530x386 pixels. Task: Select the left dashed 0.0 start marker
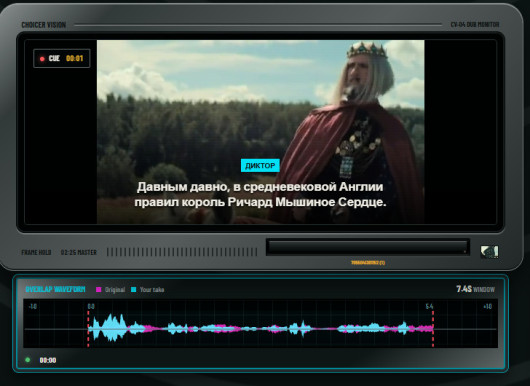(88, 329)
